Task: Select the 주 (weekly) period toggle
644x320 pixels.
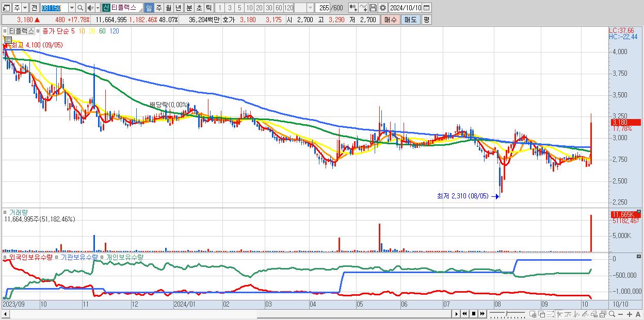Action: (x=158, y=8)
